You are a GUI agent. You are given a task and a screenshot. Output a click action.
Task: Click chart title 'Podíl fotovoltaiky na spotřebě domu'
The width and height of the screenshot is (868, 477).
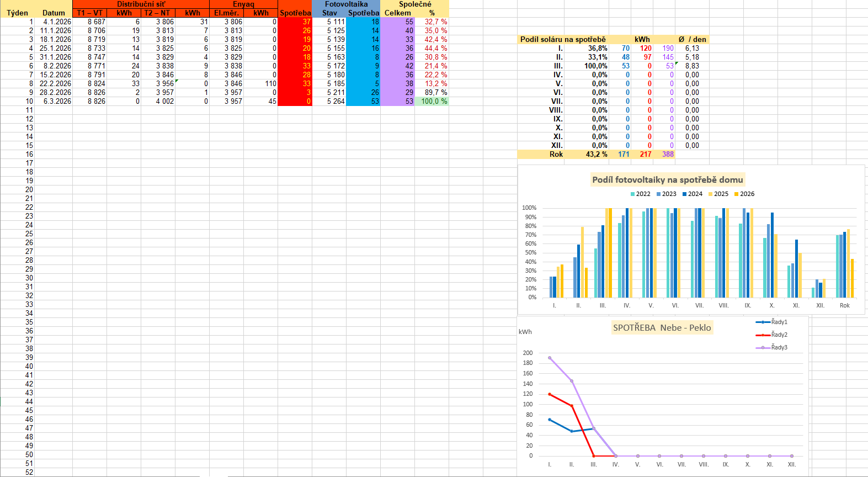[x=668, y=179]
